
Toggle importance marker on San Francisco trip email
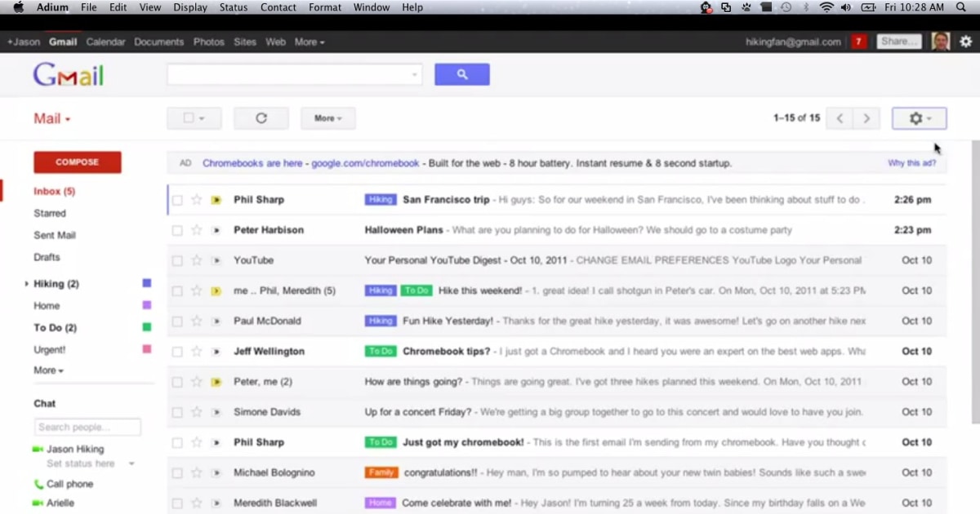point(216,200)
